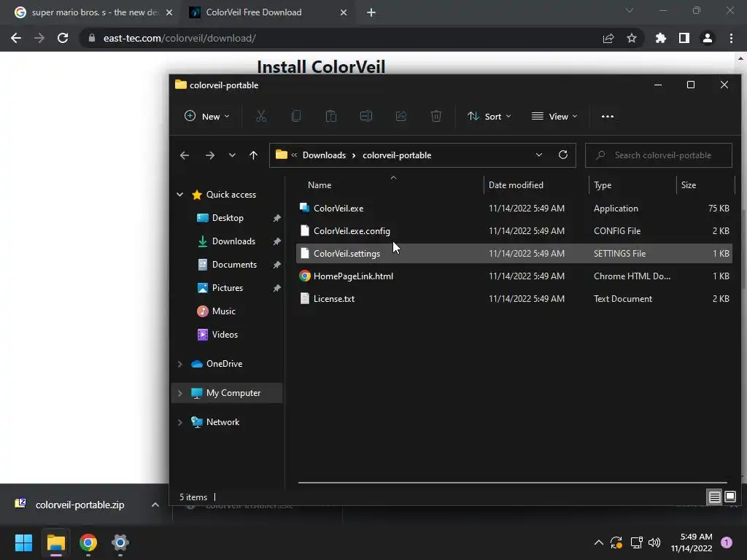The image size is (747, 560).
Task: Bookmark this page with the star
Action: tap(632, 38)
